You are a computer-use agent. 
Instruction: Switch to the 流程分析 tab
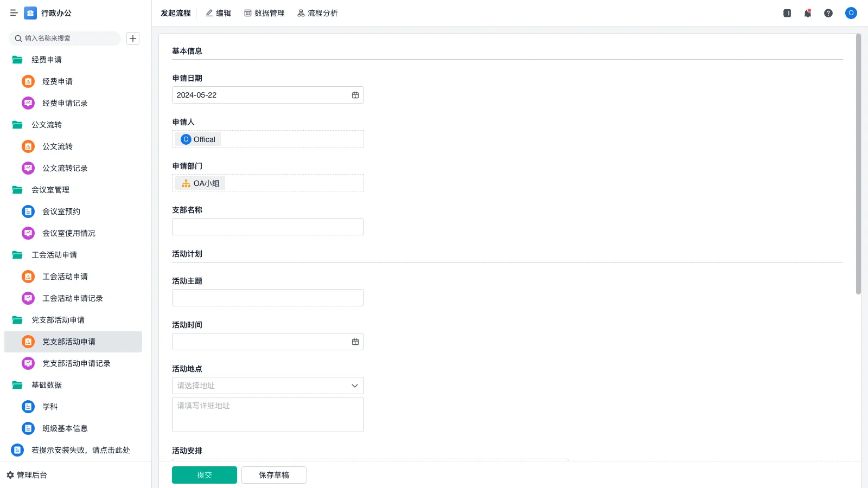coord(317,13)
